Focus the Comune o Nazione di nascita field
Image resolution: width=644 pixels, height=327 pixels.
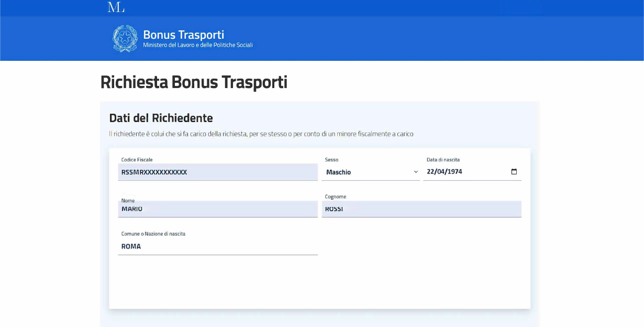pyautogui.click(x=217, y=246)
